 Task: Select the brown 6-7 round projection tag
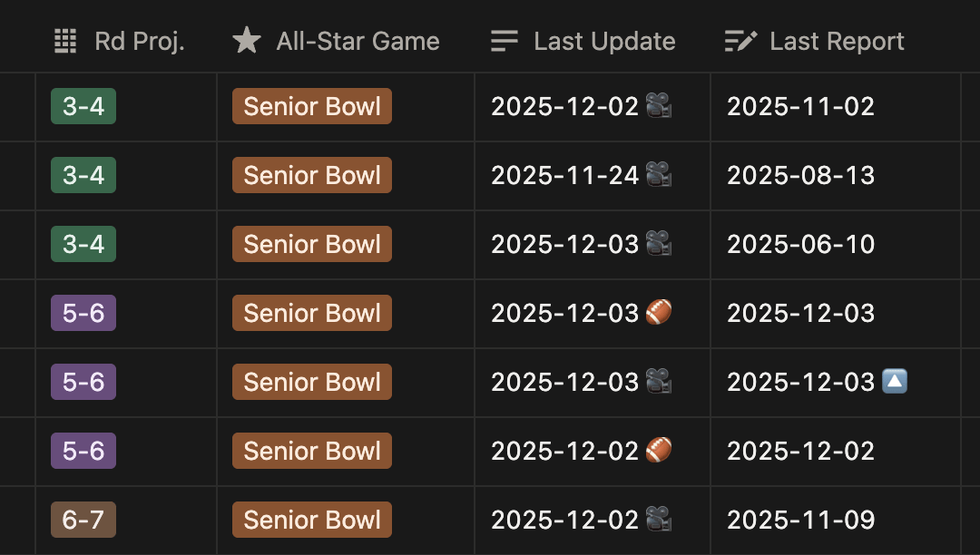[83, 520]
